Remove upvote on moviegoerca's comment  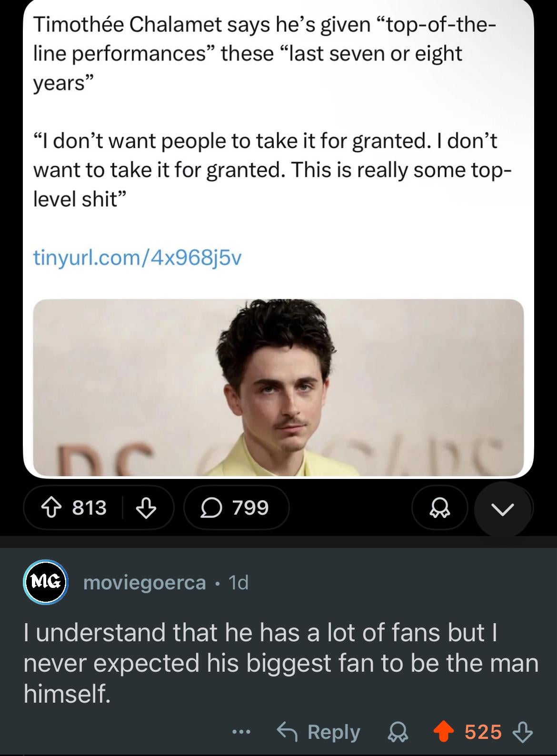443,732
